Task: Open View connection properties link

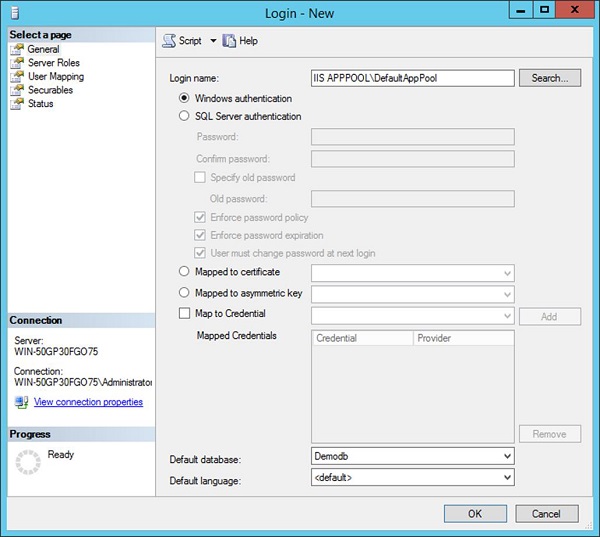Action: pos(88,402)
